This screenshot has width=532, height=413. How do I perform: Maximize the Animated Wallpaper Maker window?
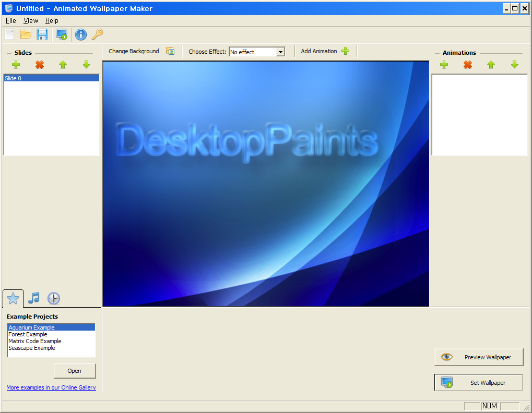515,8
